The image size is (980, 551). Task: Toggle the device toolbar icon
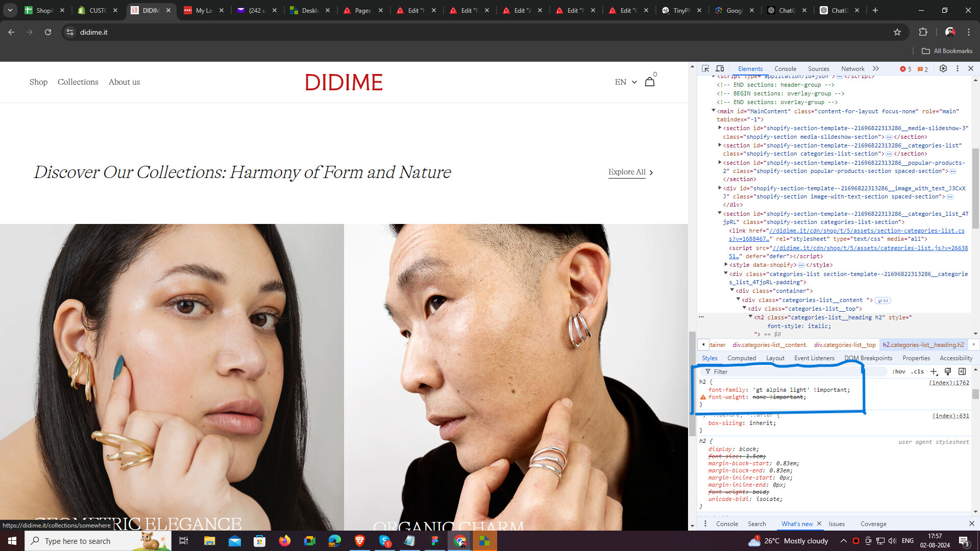click(720, 68)
